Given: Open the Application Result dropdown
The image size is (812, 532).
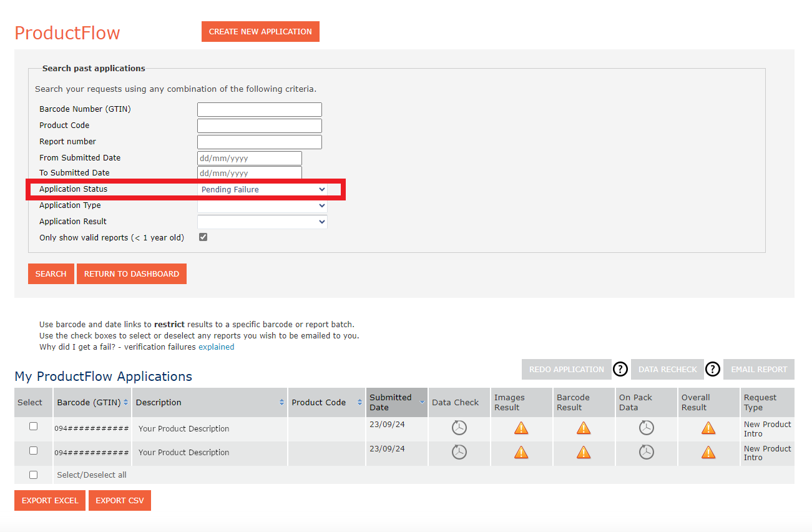Looking at the screenshot, I should pos(262,222).
